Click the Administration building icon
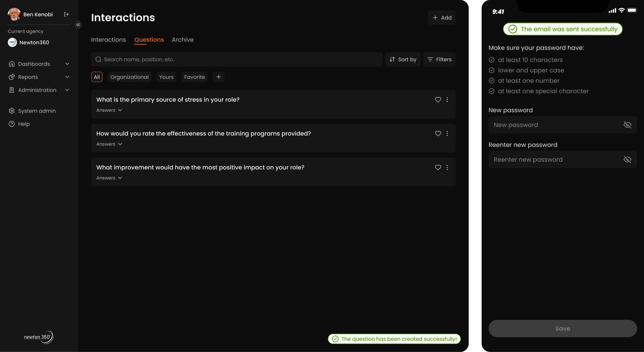 point(11,90)
